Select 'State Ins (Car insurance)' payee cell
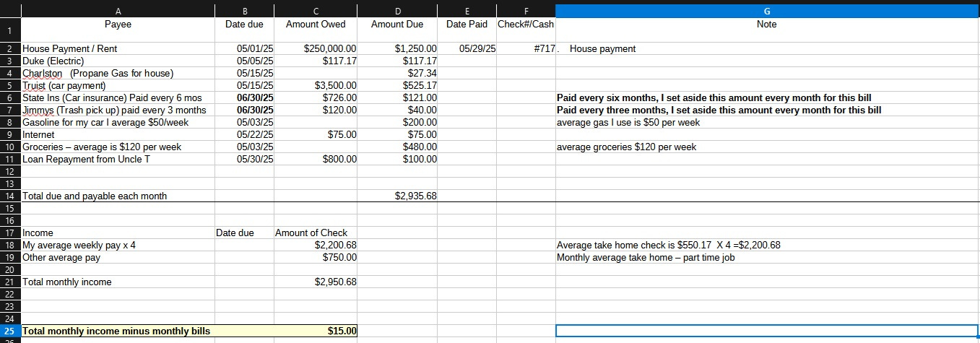 [118, 98]
